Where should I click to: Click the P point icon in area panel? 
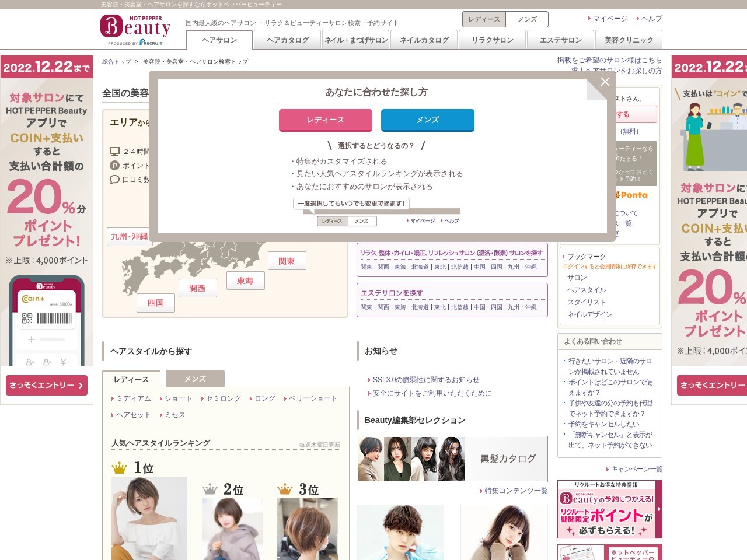[x=114, y=166]
